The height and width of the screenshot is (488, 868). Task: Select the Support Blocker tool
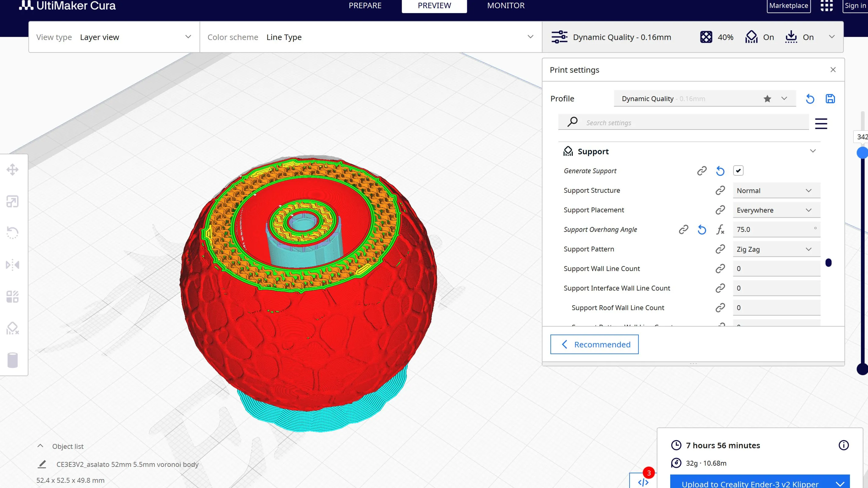(13, 328)
